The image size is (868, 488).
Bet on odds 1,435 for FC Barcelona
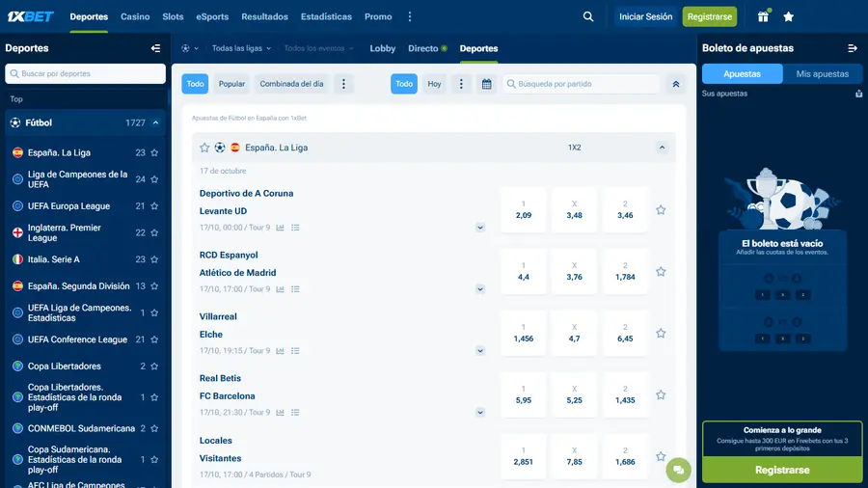(625, 395)
